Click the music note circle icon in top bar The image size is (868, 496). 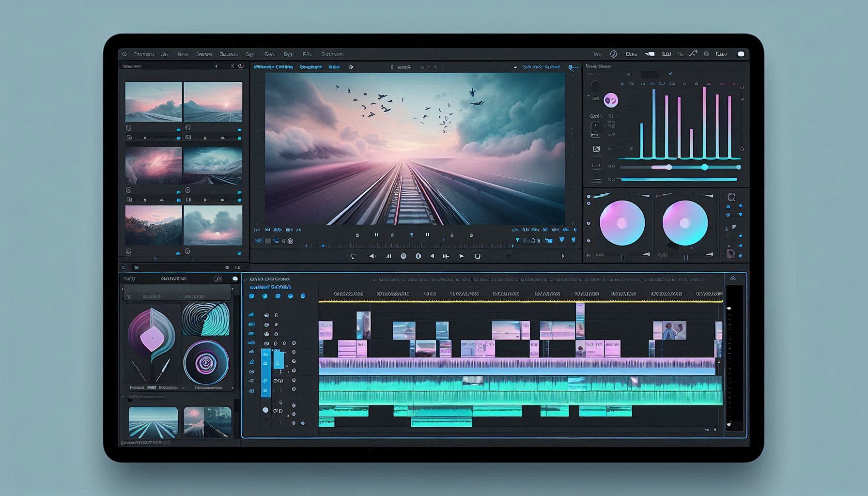[x=613, y=54]
